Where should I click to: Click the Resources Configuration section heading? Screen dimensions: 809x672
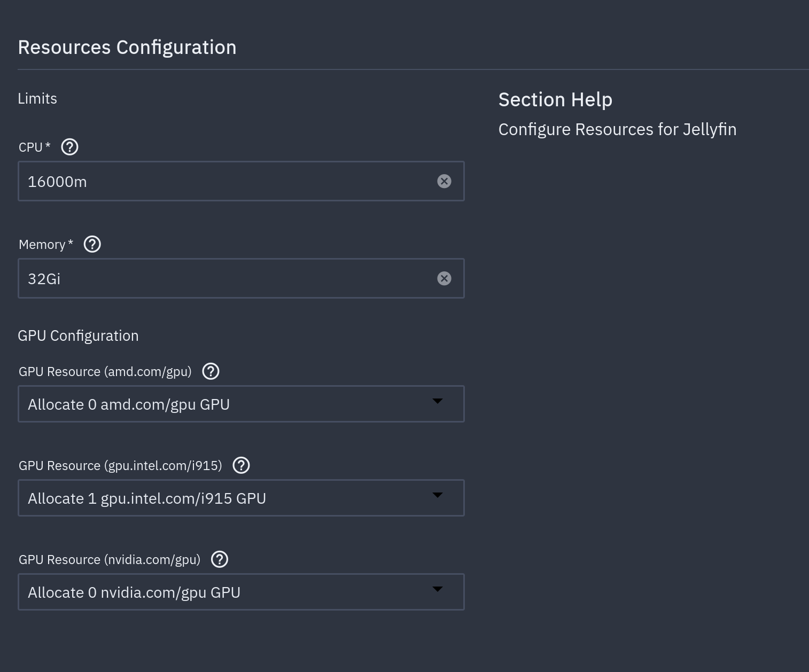point(127,47)
